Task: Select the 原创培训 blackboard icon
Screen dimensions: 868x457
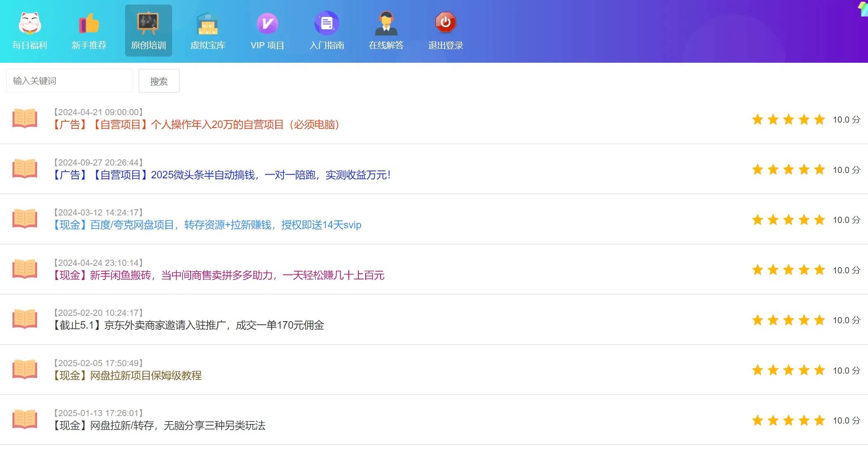Action: pyautogui.click(x=148, y=23)
